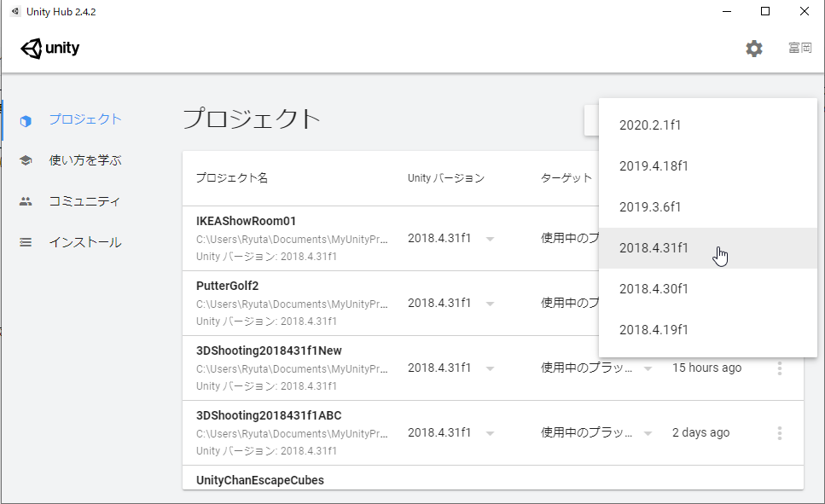Click the Unity バージョン column header
This screenshot has width=825, height=504.
pyautogui.click(x=446, y=177)
